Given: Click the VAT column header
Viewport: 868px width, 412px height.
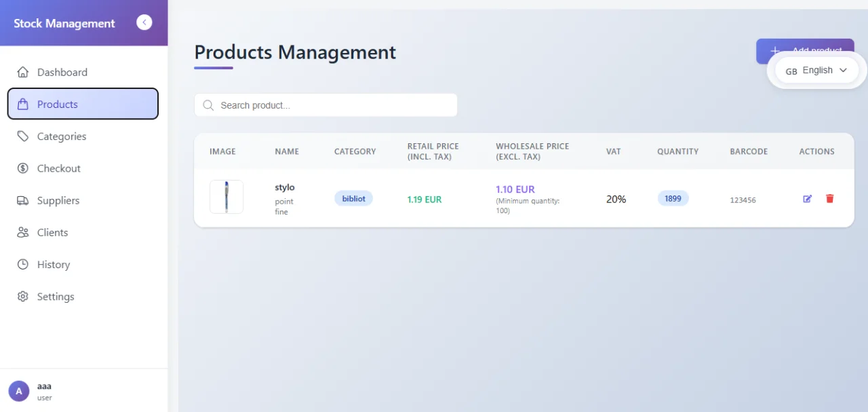Looking at the screenshot, I should (613, 151).
